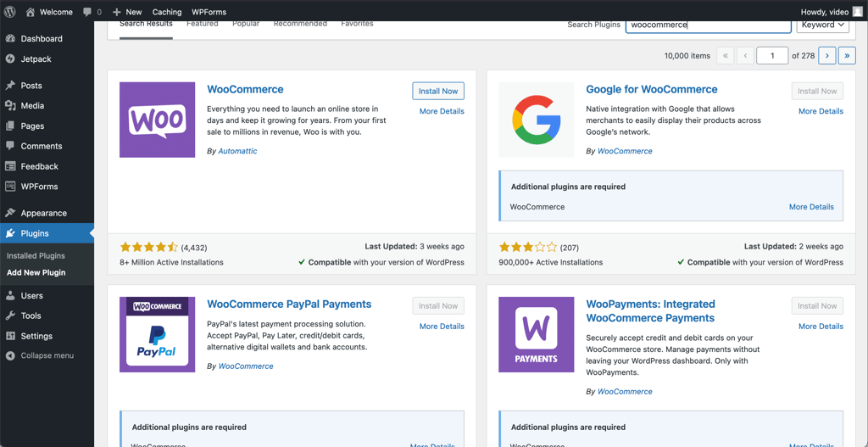
Task: Click Install Now for Google for WooCommerce
Action: click(817, 91)
